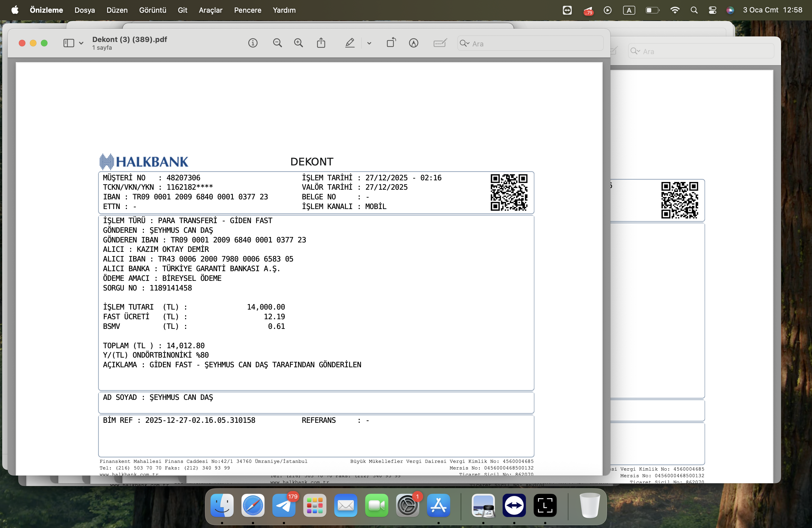Expand the sidebar view options chevron

click(81, 43)
